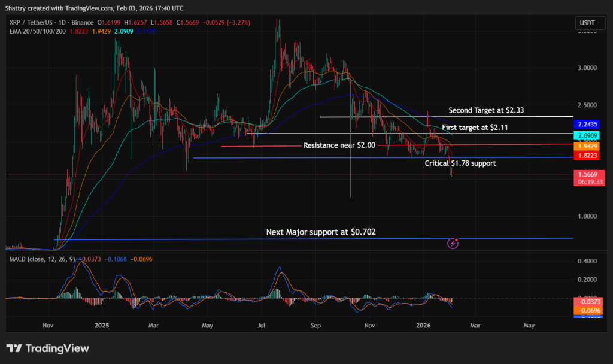Click the Binance exchange label

pyautogui.click(x=81, y=22)
